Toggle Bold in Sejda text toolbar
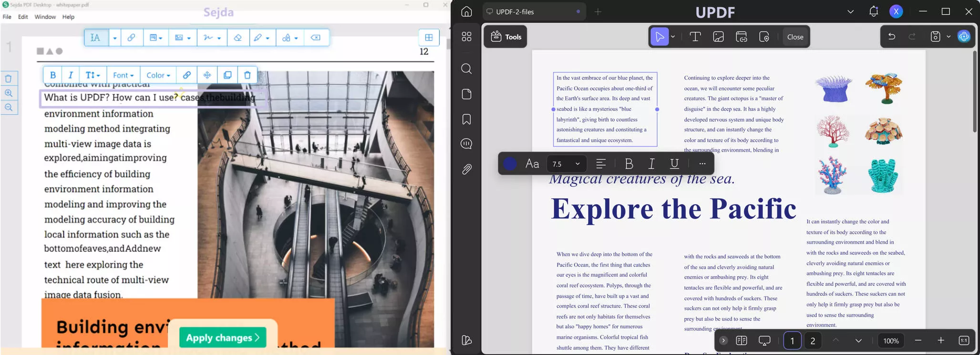Screen dimensions: 980x355 [x=53, y=75]
